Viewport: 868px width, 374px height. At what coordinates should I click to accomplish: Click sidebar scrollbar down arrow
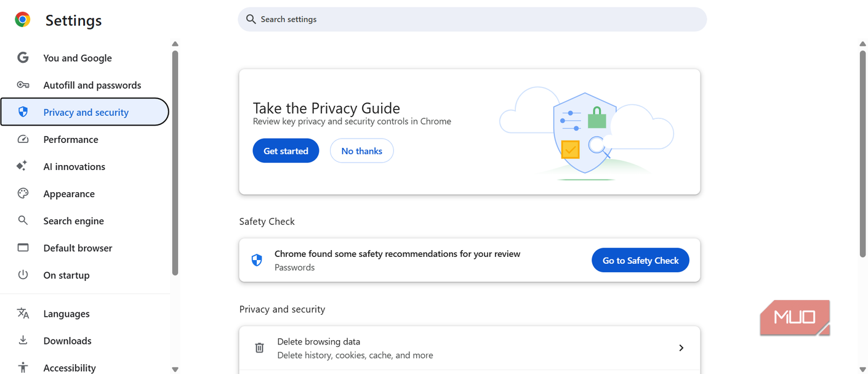[x=175, y=370]
